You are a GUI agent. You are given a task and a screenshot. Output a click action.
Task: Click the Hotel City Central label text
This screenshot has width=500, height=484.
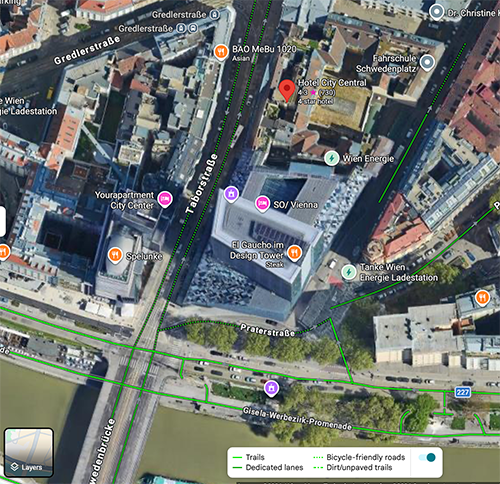click(x=332, y=83)
